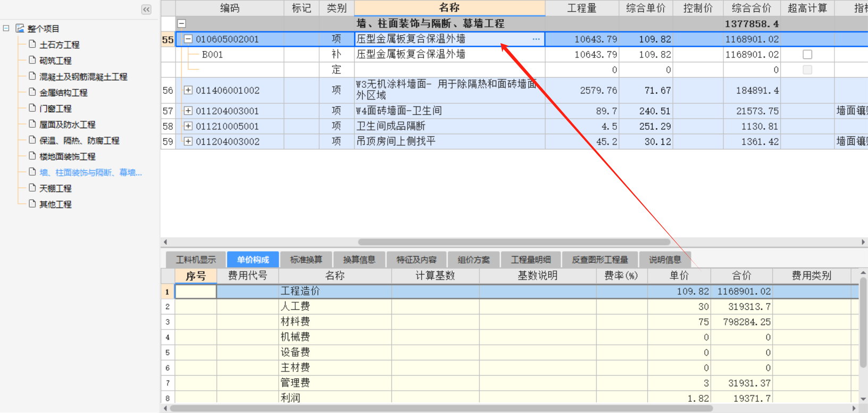
Task: Open the 特征及内容 tab
Action: 416,260
